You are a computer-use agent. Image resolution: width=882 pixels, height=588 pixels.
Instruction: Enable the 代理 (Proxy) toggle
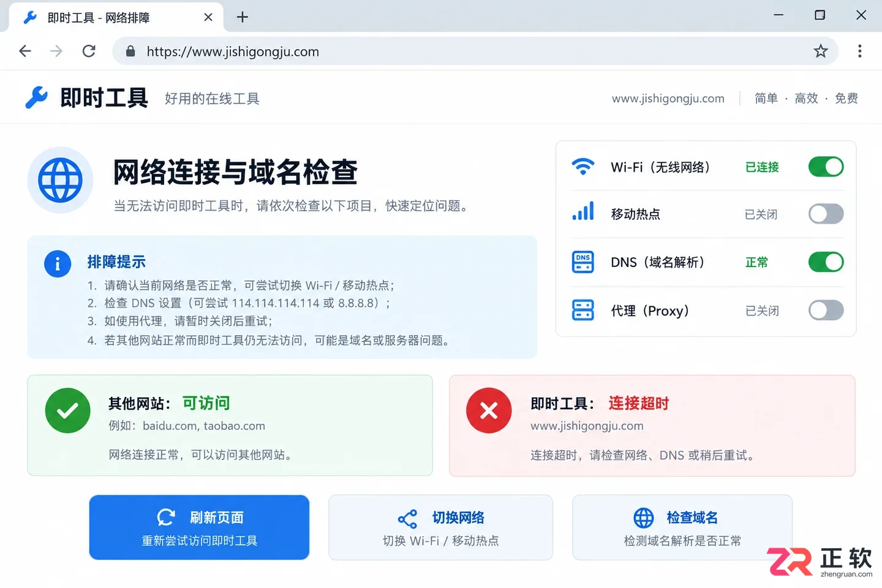826,310
